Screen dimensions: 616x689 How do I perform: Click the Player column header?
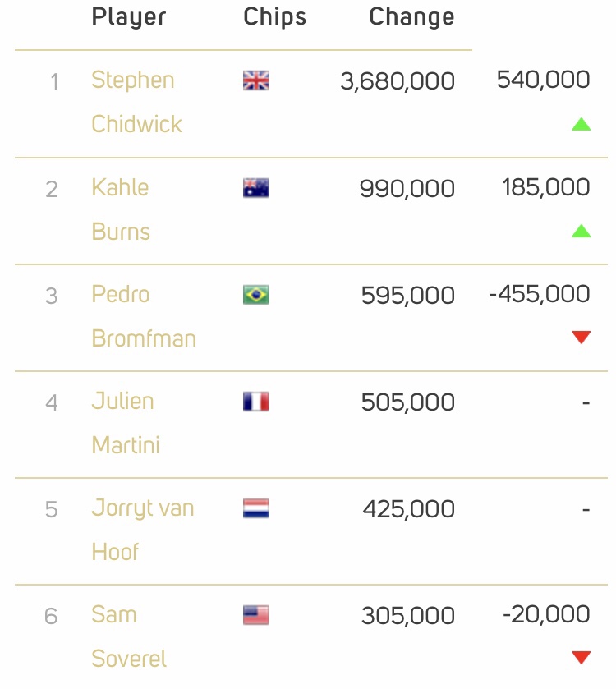click(x=128, y=16)
